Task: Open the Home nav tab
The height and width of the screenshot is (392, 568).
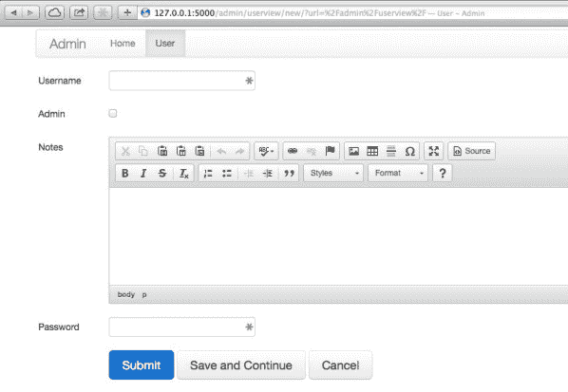Action: [x=123, y=44]
